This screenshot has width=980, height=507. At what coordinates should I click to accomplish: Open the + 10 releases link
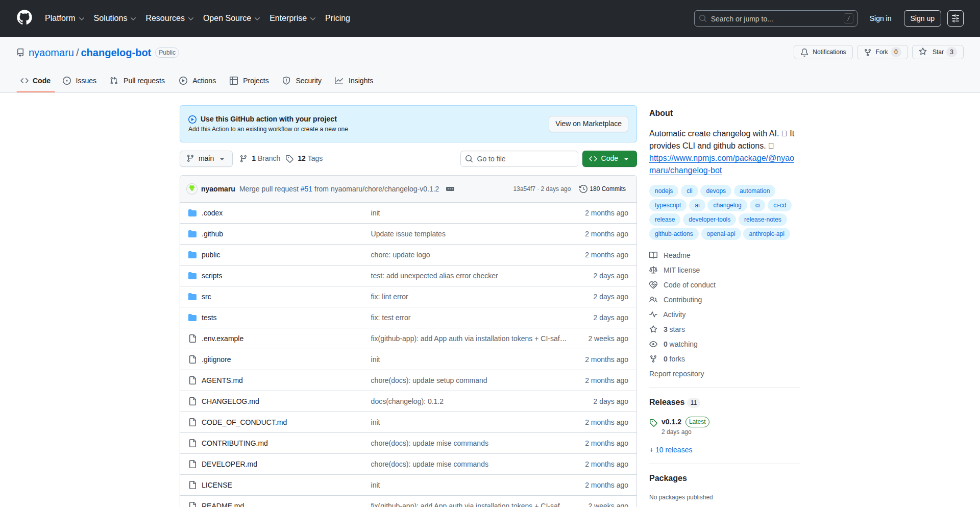click(671, 450)
